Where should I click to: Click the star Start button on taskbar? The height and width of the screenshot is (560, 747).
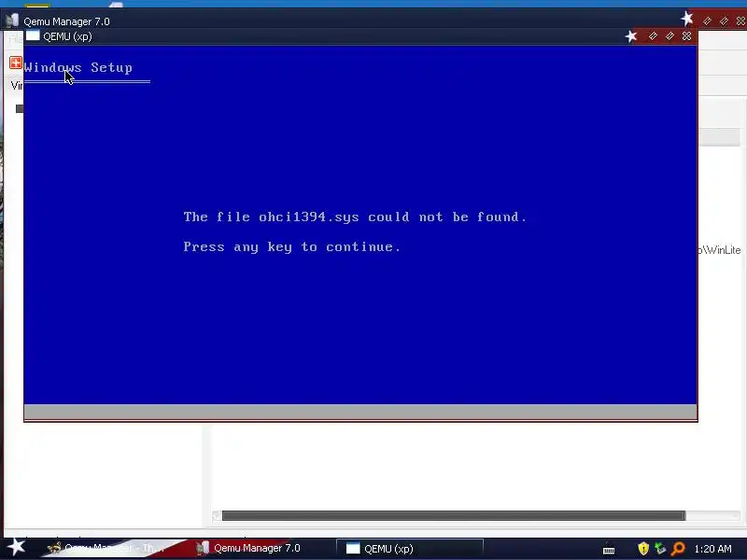[x=16, y=547]
